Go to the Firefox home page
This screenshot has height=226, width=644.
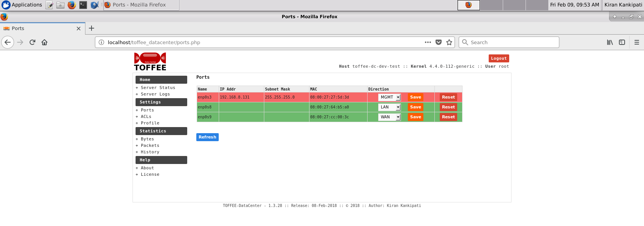(44, 42)
